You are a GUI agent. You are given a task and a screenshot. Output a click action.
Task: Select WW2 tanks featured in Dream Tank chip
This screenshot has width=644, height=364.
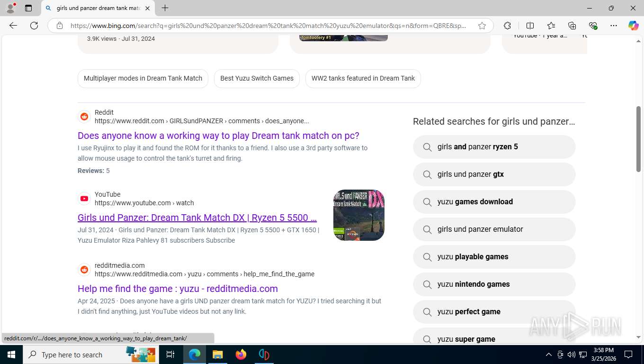(363, 78)
